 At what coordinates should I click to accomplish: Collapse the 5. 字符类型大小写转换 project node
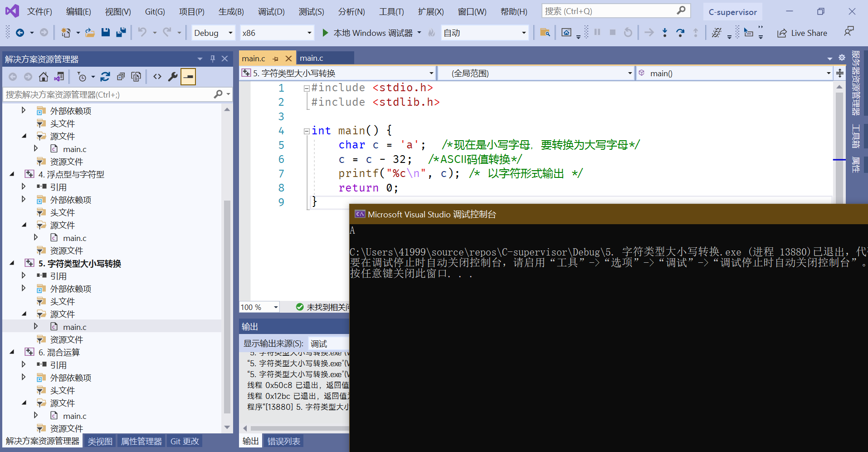(x=12, y=263)
